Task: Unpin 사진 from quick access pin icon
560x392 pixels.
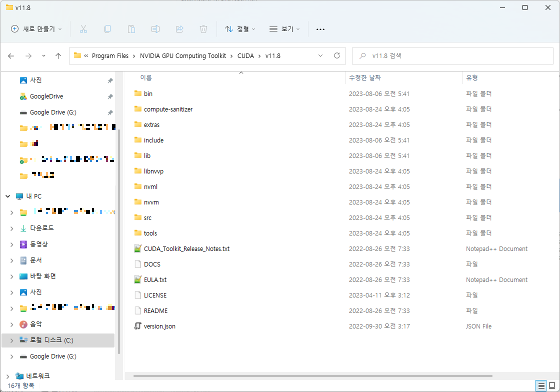Action: (x=110, y=80)
